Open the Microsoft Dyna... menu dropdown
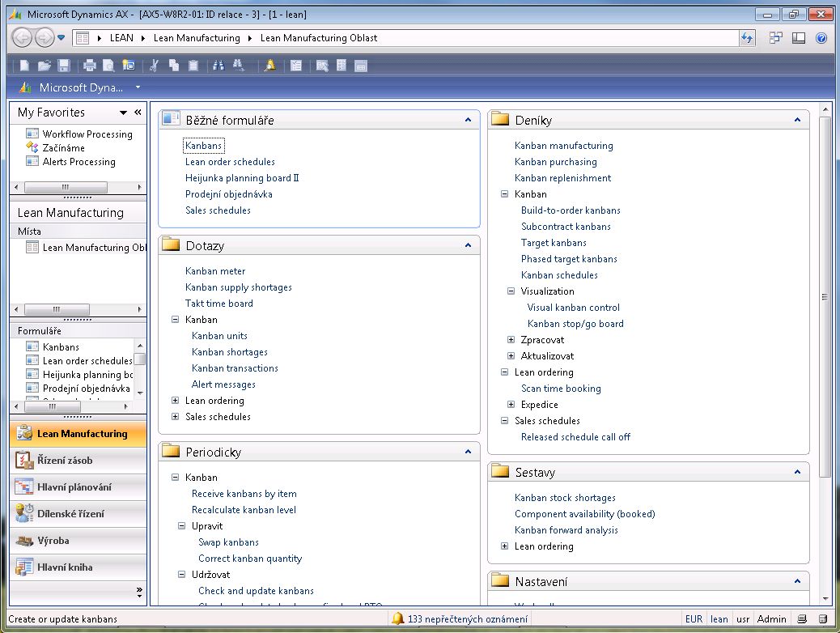 [138, 87]
